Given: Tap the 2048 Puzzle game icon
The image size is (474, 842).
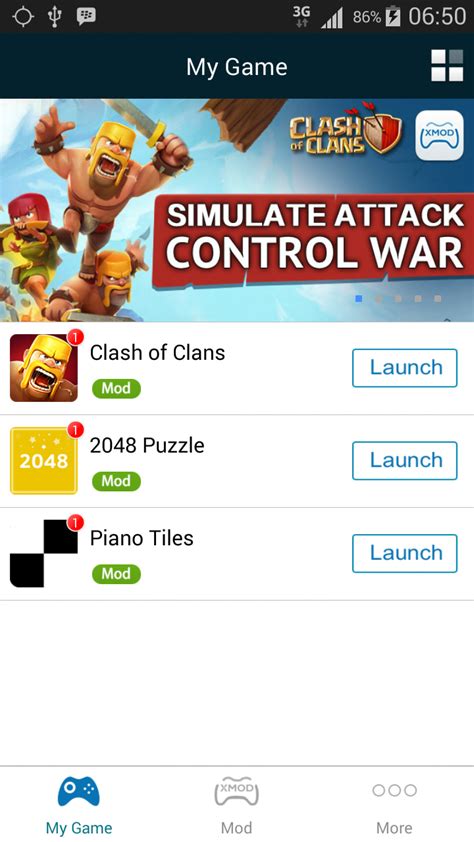Looking at the screenshot, I should [43, 461].
